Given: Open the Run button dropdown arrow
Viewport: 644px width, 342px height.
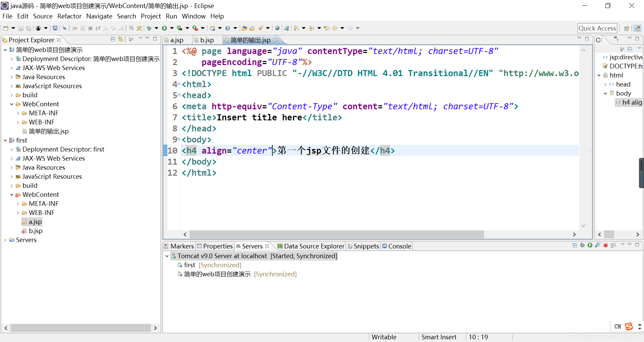Looking at the screenshot, I should pos(172,28).
